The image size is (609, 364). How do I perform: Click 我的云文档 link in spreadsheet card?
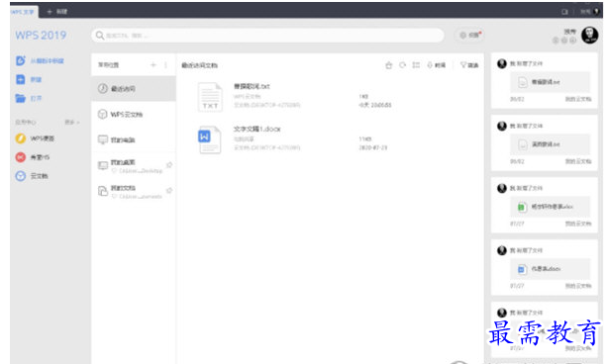click(578, 224)
